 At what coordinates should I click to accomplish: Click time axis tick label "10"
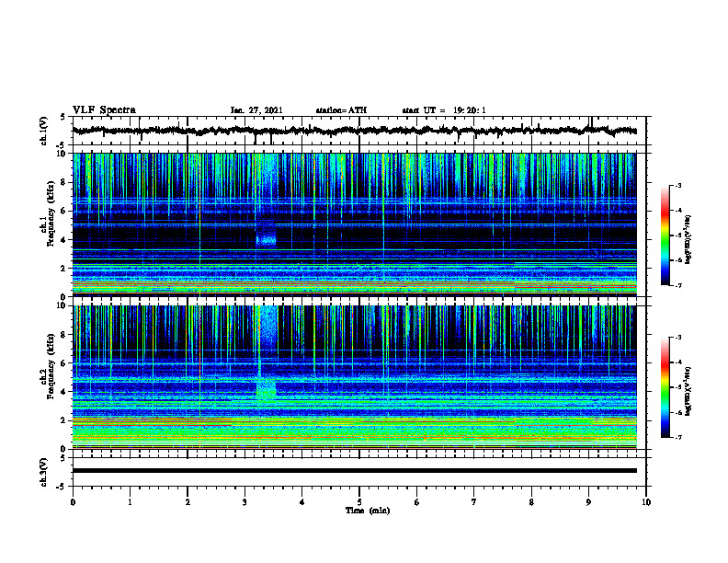[x=646, y=502]
